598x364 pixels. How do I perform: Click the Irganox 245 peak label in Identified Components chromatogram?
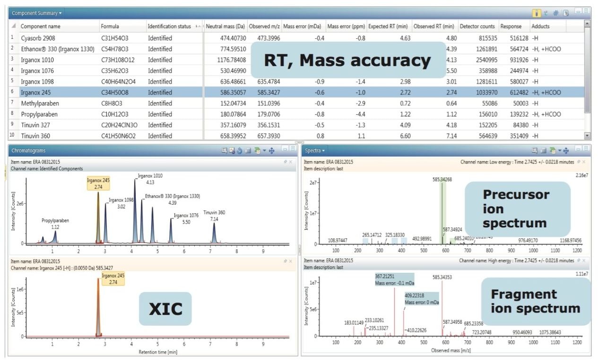98,184
